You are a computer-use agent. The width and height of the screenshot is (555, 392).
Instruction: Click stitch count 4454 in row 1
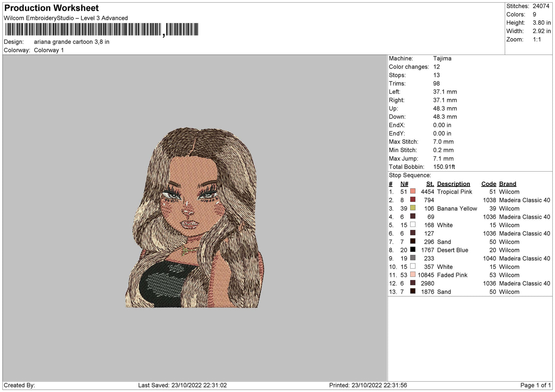tap(427, 192)
